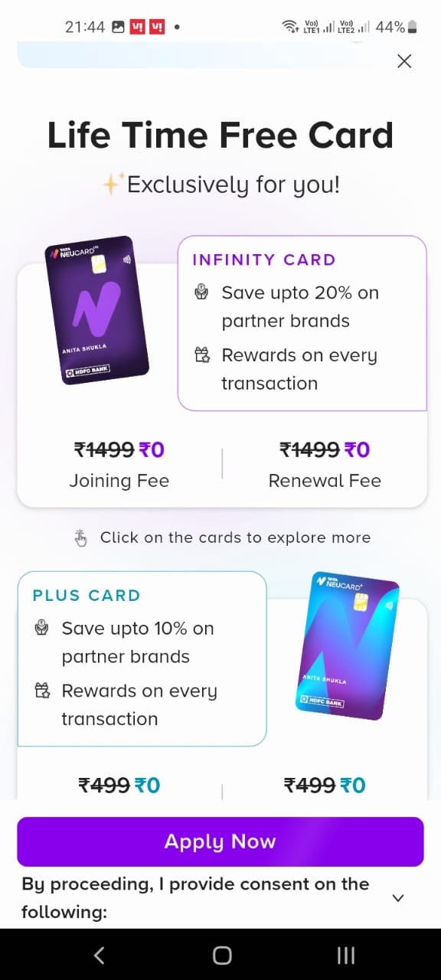Tap the hand pointer icon next to 'Click on the cards'
The width and height of the screenshot is (441, 980).
[x=81, y=538]
